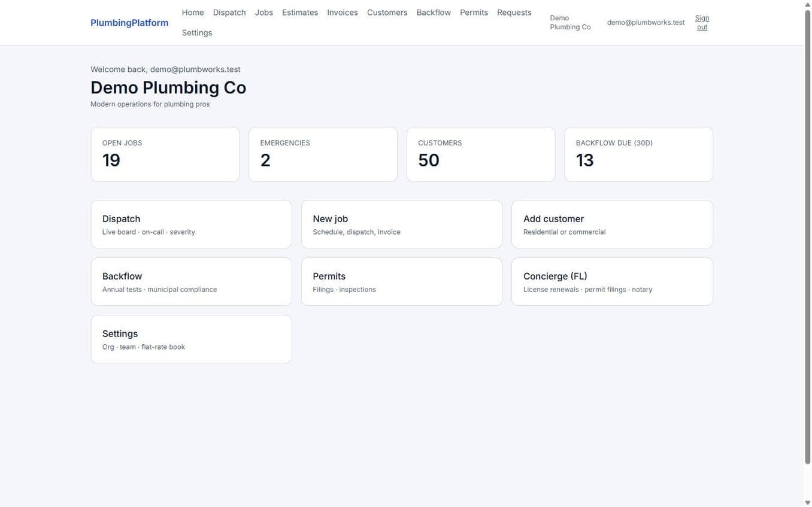
Task: Select Permits in the top navigation
Action: pyautogui.click(x=474, y=13)
